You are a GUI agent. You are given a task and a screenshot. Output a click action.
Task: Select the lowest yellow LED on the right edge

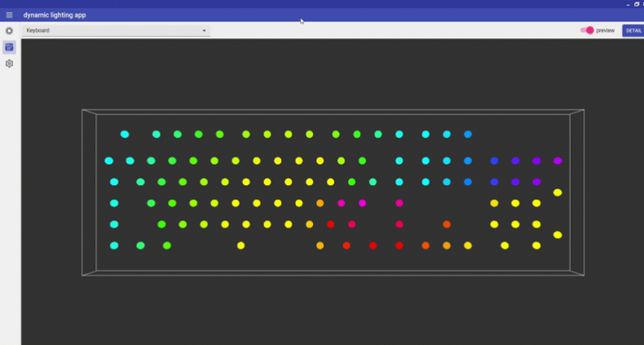(x=558, y=235)
